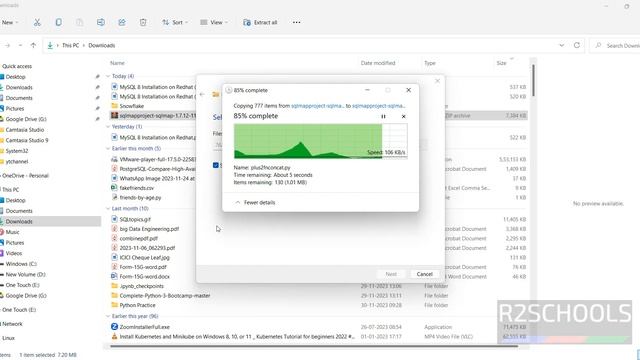Open the Sort dropdown menu
Image resolution: width=640 pixels, height=360 pixels.
tap(175, 22)
